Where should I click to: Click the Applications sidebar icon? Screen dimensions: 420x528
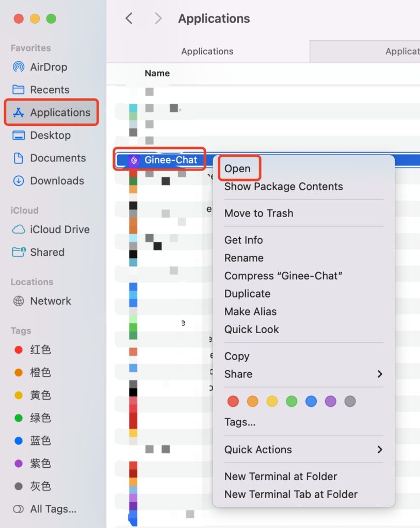(x=19, y=112)
